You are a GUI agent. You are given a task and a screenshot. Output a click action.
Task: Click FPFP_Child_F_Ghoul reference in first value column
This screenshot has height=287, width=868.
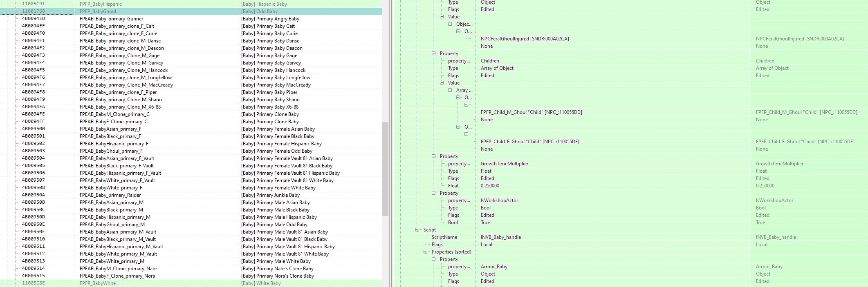click(x=530, y=142)
